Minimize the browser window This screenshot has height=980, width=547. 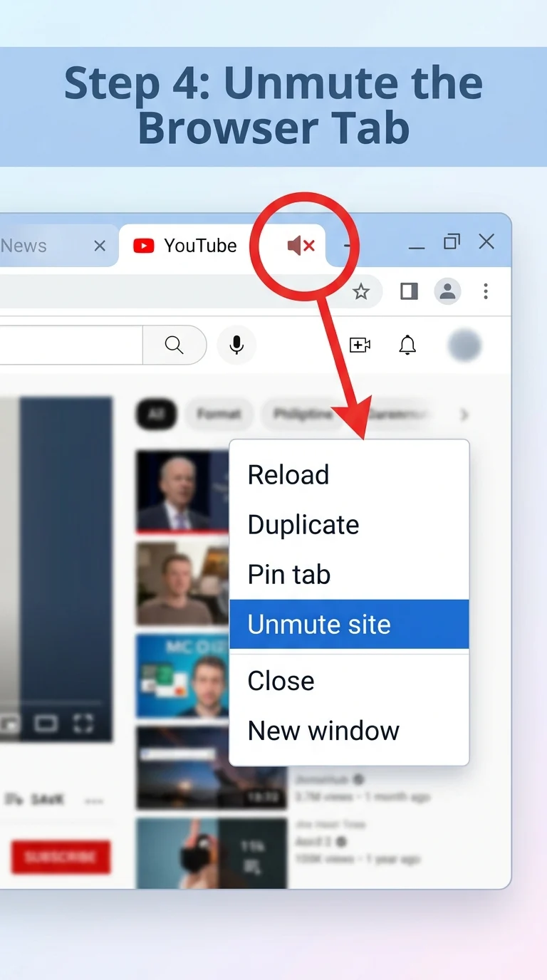417,247
